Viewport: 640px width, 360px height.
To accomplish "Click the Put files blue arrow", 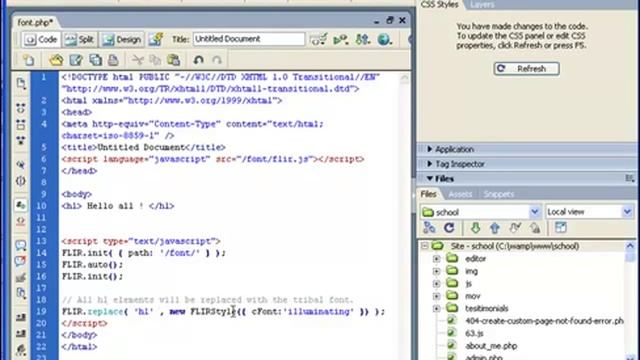I will coord(495,228).
